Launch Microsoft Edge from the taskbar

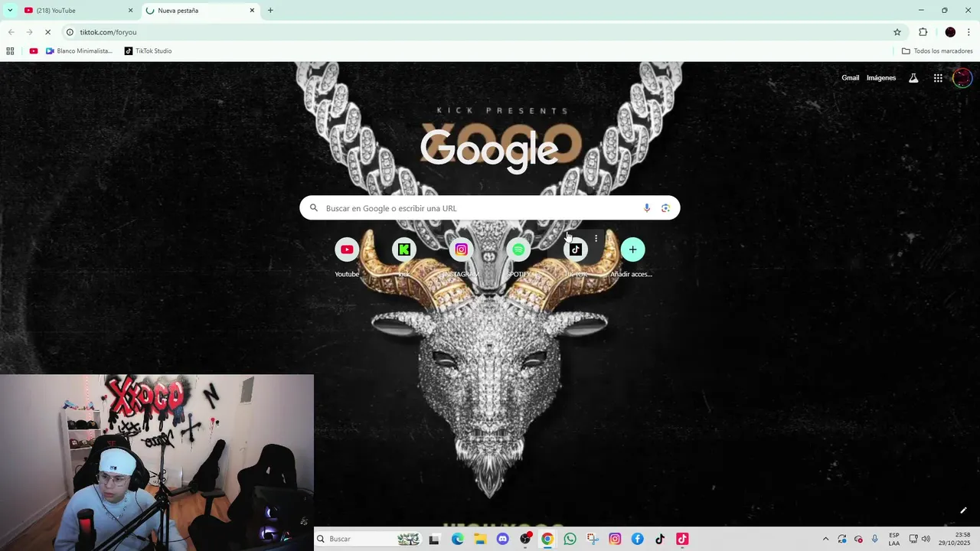tap(457, 539)
